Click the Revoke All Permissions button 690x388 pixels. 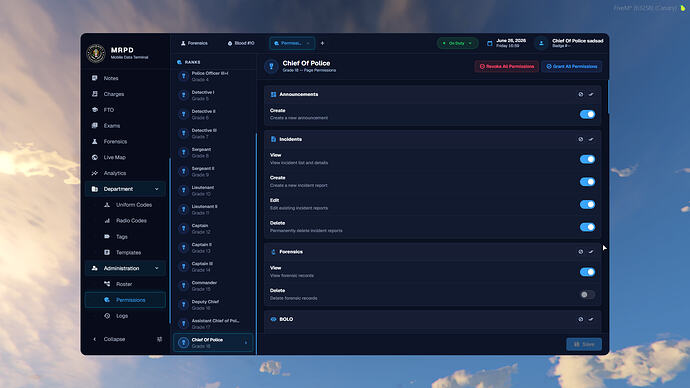(506, 66)
